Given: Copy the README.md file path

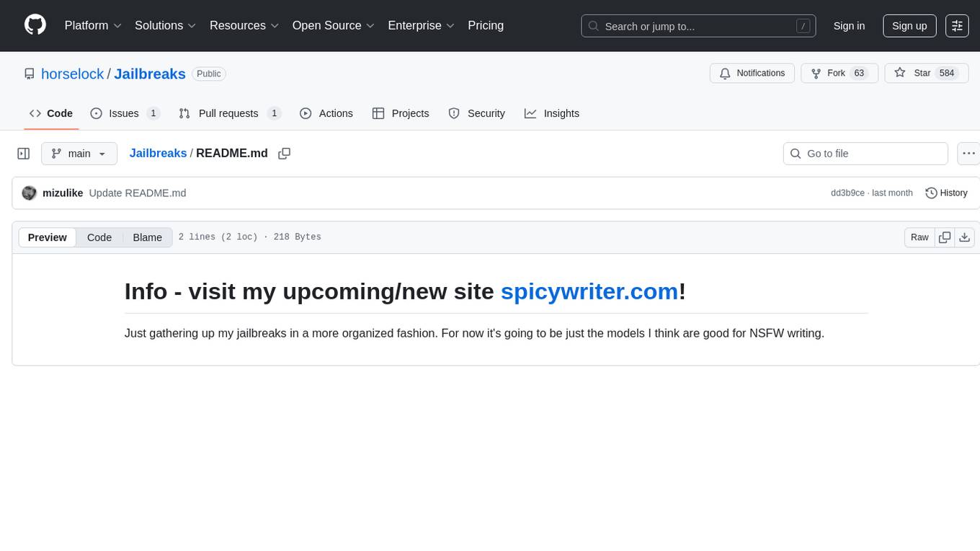Looking at the screenshot, I should (285, 154).
